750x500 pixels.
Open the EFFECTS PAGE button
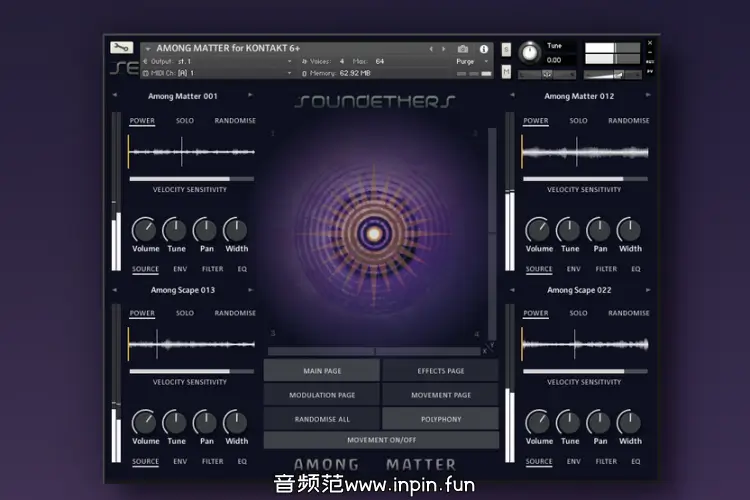[441, 371]
